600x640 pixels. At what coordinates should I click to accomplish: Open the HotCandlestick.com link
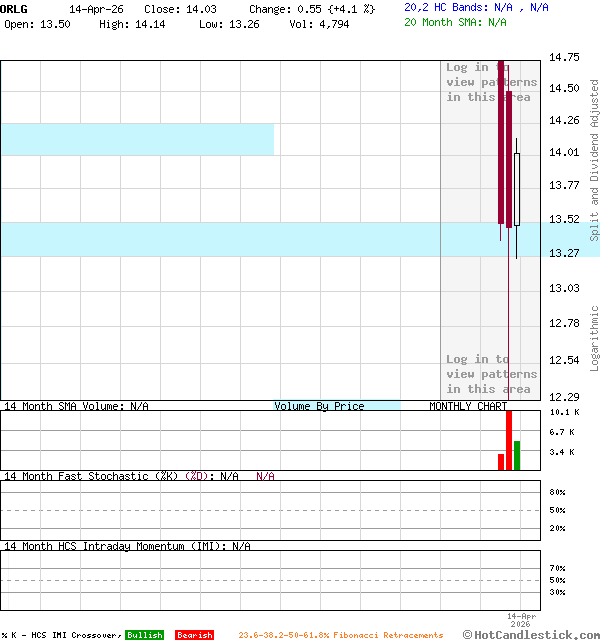[532, 634]
